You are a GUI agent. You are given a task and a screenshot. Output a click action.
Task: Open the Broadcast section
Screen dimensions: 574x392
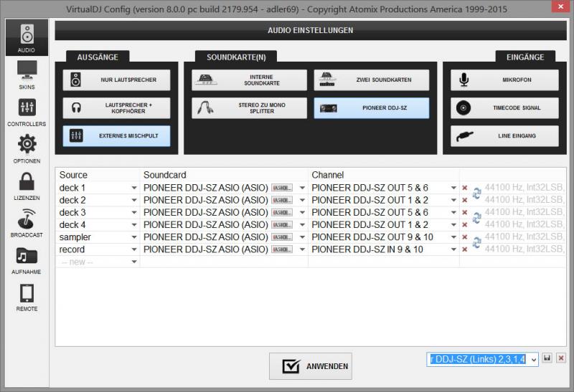click(x=27, y=223)
